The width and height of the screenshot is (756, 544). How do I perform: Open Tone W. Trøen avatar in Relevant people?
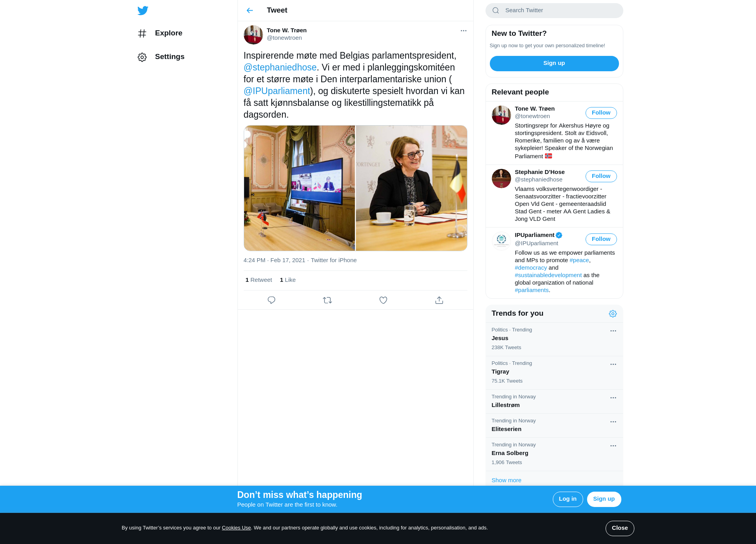[x=501, y=115]
